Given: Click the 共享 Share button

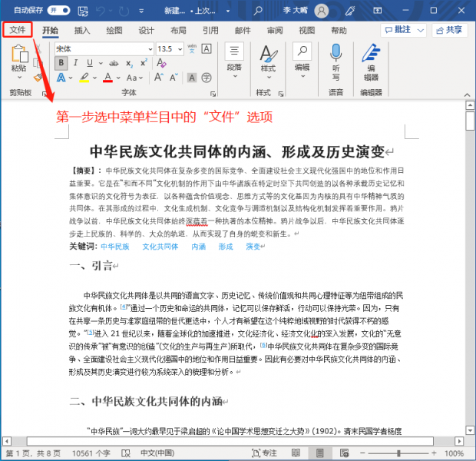Looking at the screenshot, I should 449,30.
